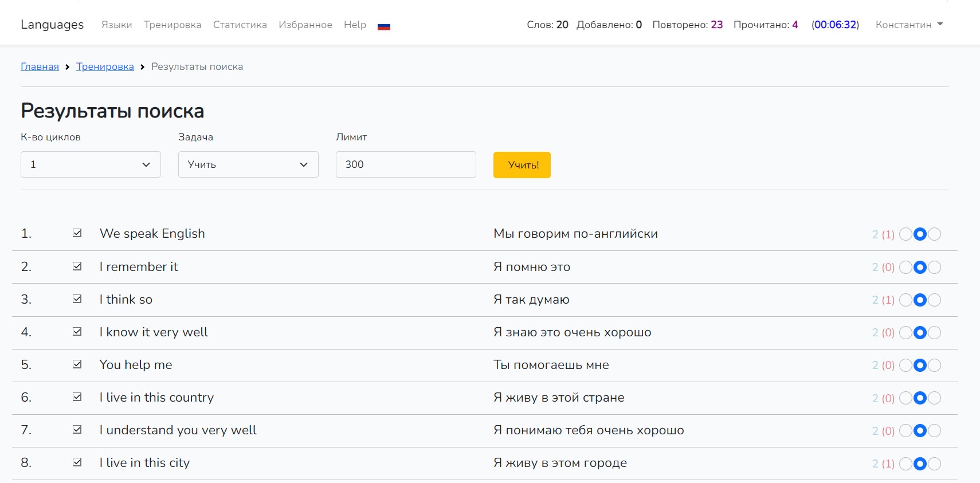The width and height of the screenshot is (980, 483).
Task: Open the Избранное menu item
Action: pyautogui.click(x=305, y=25)
